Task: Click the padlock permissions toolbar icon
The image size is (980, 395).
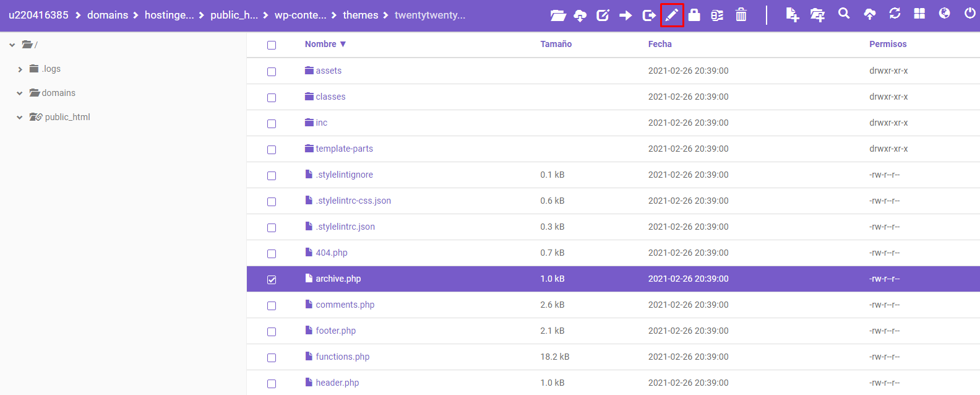Action: 694,15
